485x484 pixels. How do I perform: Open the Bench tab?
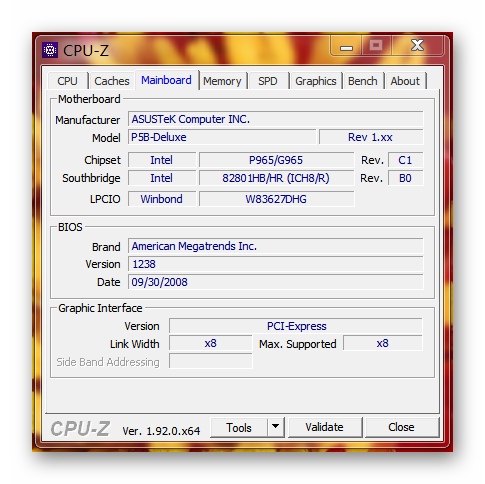coord(363,81)
